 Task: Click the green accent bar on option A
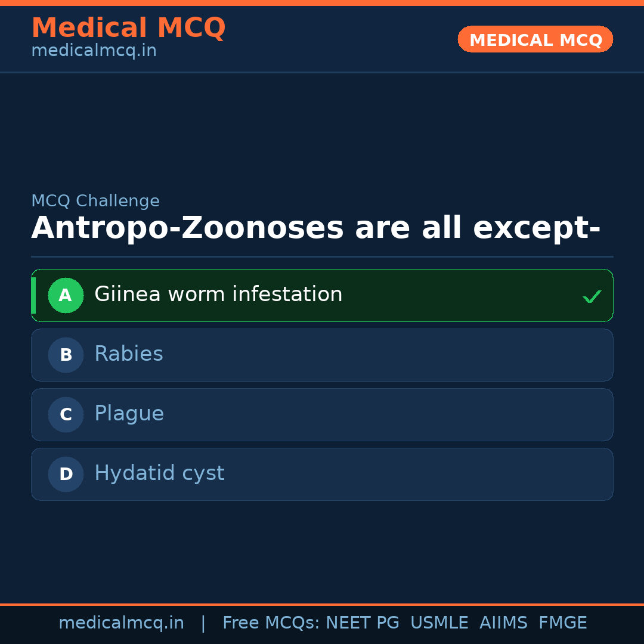coord(33,295)
